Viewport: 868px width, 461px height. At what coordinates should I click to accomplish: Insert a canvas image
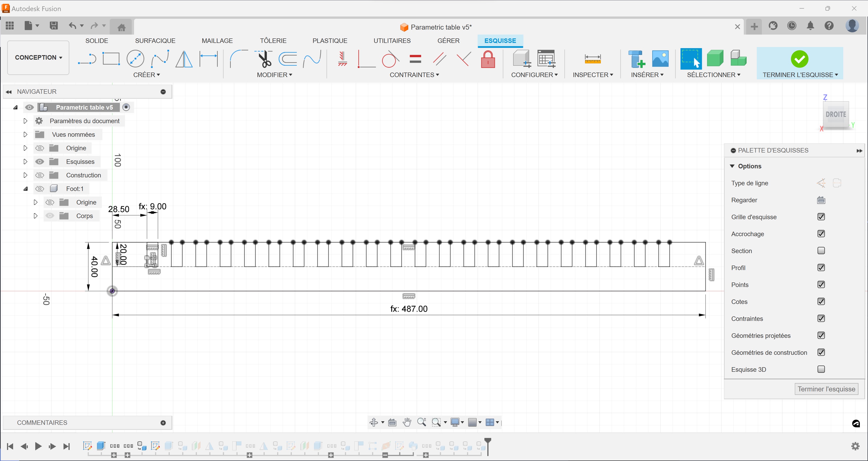[x=660, y=59]
